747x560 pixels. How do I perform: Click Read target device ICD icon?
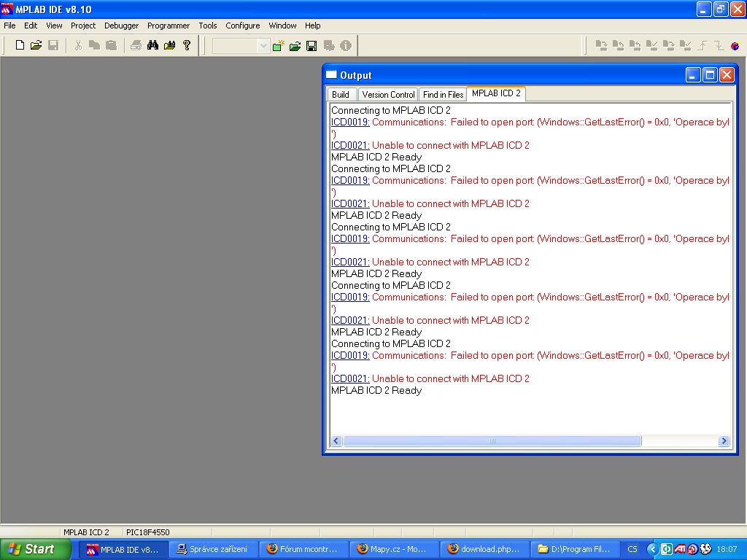coord(618,46)
